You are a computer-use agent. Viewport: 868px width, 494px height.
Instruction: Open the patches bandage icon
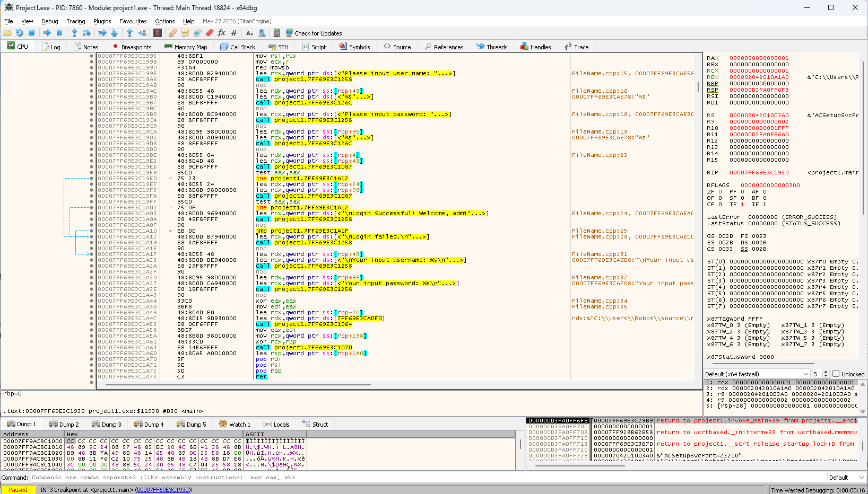coord(173,33)
